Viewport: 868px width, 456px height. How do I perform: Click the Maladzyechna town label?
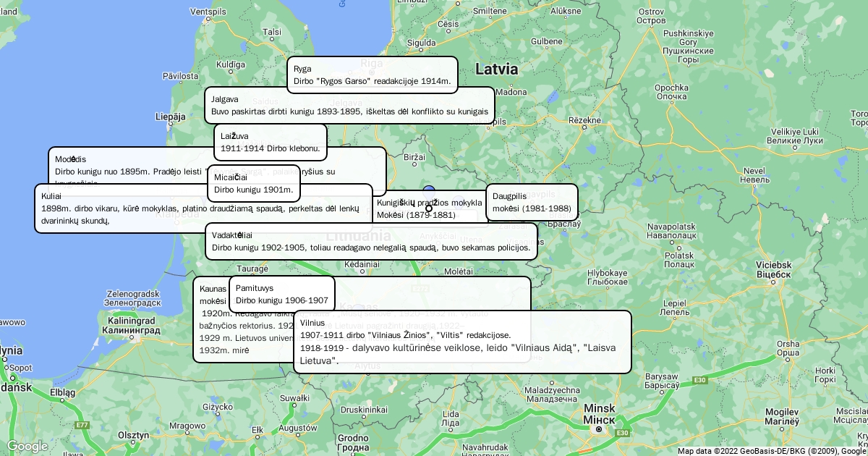tap(552, 394)
